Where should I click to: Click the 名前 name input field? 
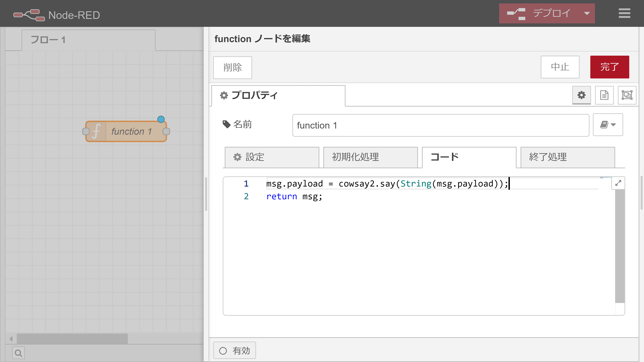coord(441,125)
